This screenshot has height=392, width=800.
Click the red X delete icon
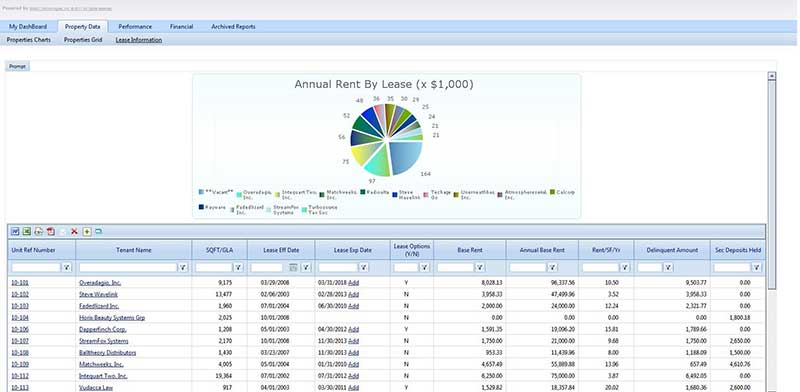[x=74, y=232]
